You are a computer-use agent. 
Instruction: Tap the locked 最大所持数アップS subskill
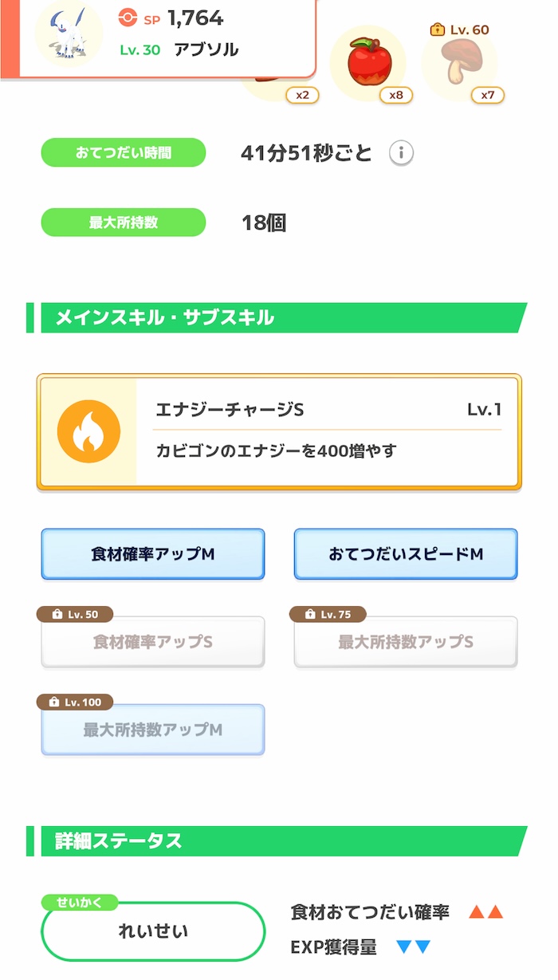point(405,642)
